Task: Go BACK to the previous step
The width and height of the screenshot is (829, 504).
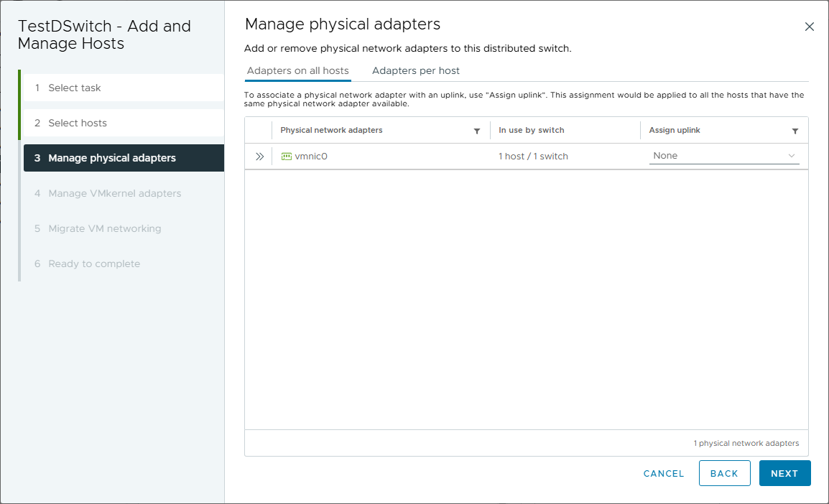Action: click(724, 474)
